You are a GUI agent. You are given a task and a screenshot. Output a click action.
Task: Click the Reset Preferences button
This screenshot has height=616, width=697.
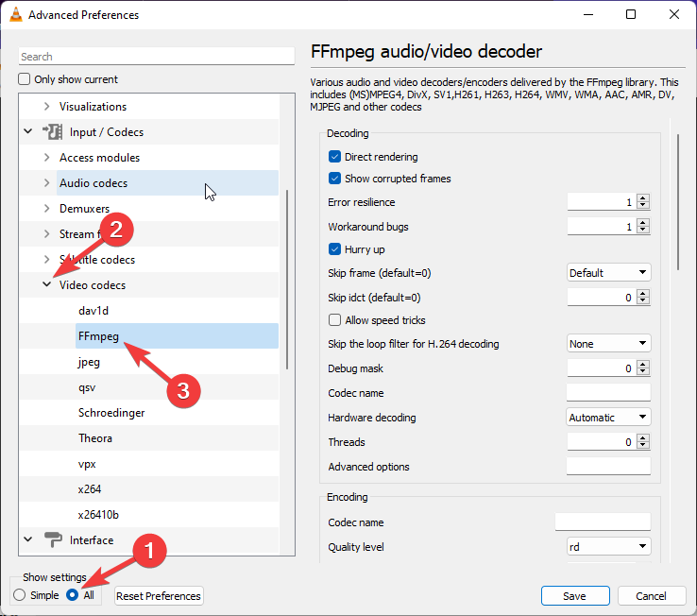[159, 596]
